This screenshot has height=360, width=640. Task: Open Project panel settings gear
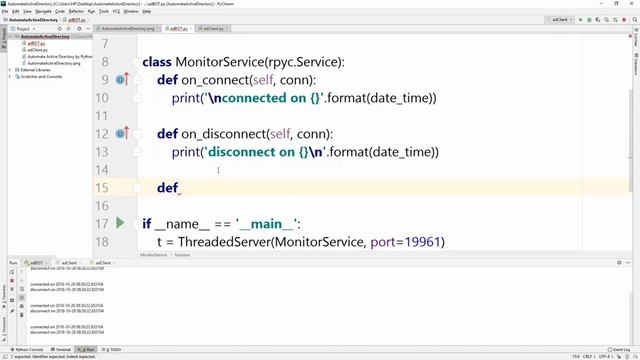(79, 29)
